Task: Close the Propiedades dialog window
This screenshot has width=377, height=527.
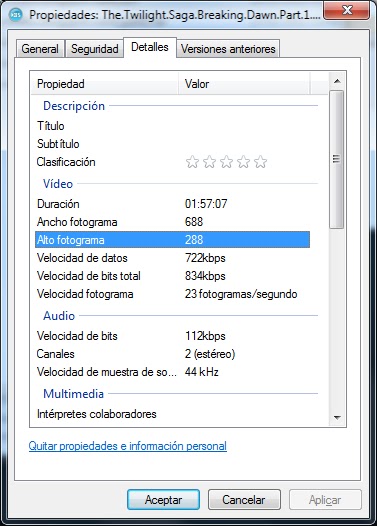Action: click(346, 10)
